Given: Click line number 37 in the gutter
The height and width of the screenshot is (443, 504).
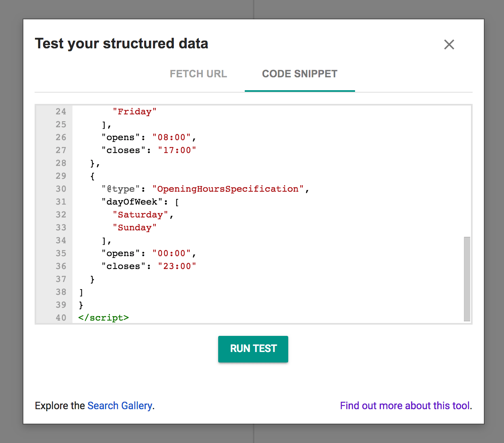Looking at the screenshot, I should [61, 279].
